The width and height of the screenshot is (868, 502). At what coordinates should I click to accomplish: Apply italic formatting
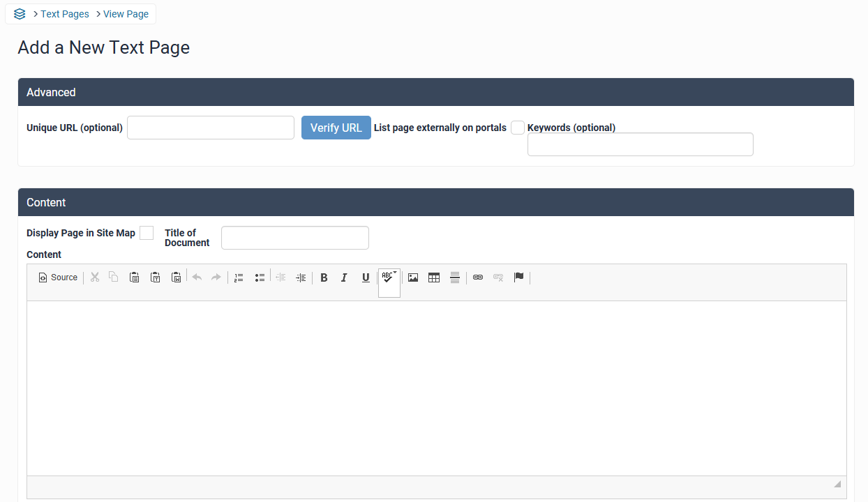point(344,277)
